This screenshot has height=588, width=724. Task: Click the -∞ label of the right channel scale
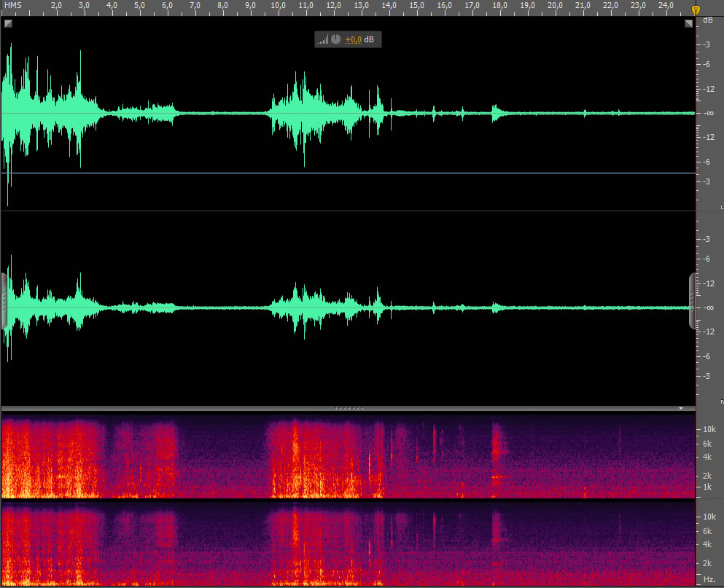click(x=709, y=308)
